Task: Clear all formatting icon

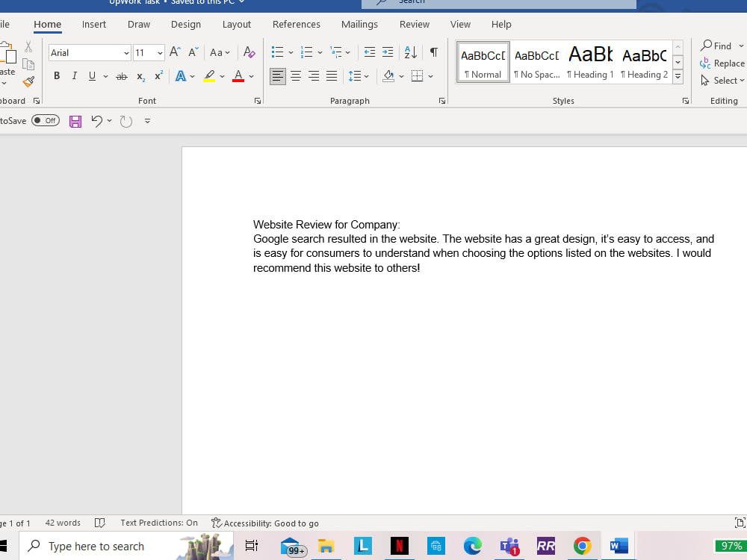Action: [x=249, y=52]
